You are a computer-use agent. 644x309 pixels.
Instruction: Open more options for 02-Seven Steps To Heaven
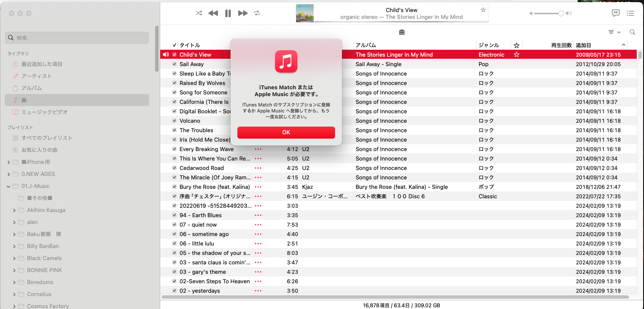(258, 281)
